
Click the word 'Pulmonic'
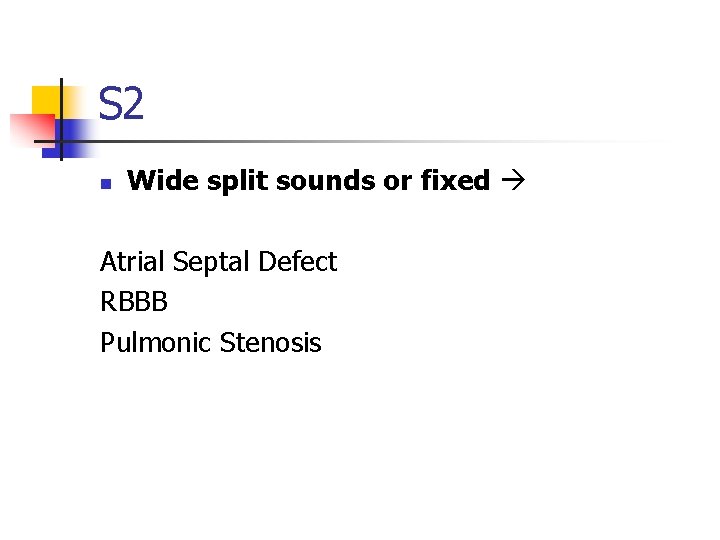pos(155,343)
